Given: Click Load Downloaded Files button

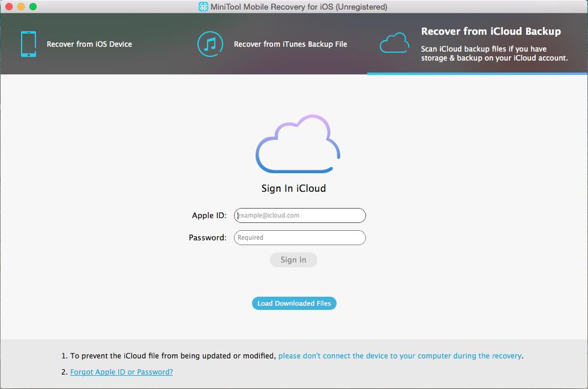Looking at the screenshot, I should click(294, 303).
